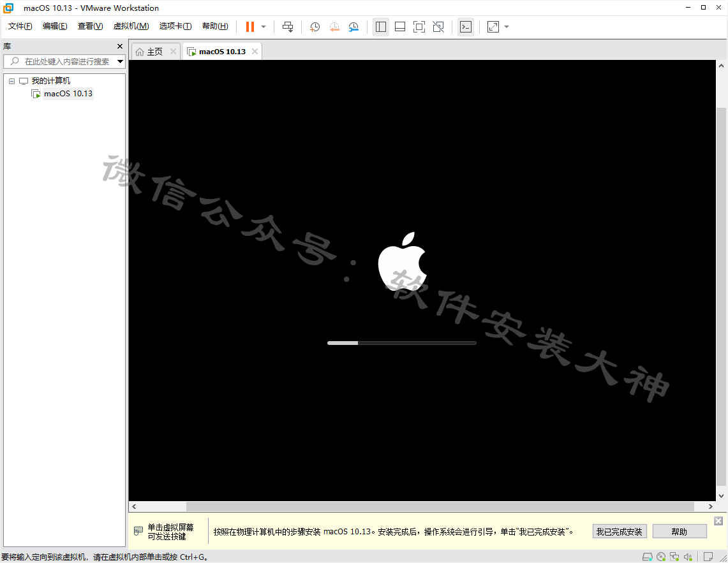Toggle the console view button

[x=466, y=27]
